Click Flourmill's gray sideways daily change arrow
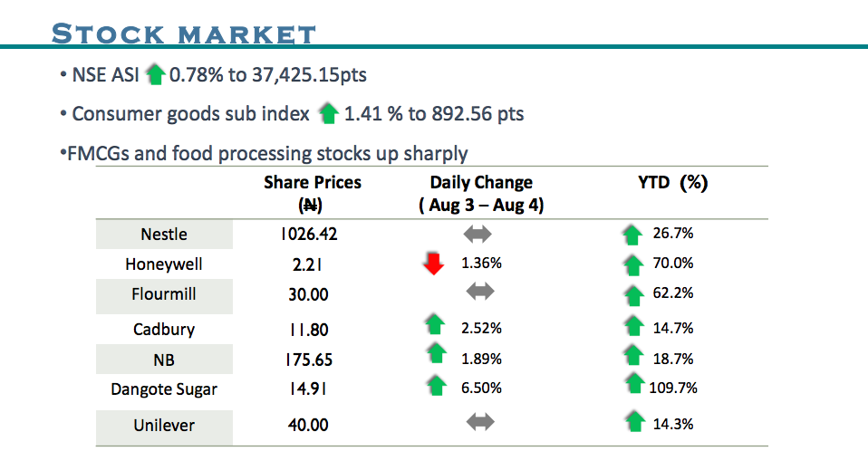The height and width of the screenshot is (451, 868). 478,293
